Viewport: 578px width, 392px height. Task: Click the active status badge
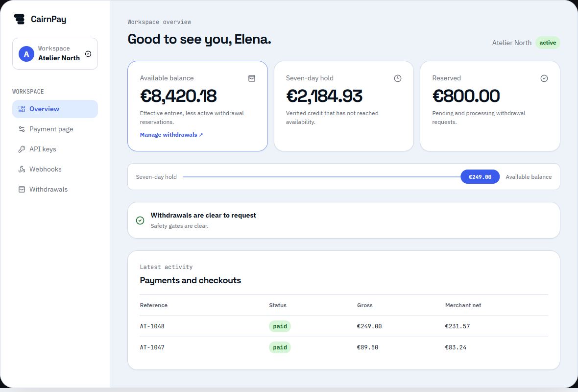548,43
